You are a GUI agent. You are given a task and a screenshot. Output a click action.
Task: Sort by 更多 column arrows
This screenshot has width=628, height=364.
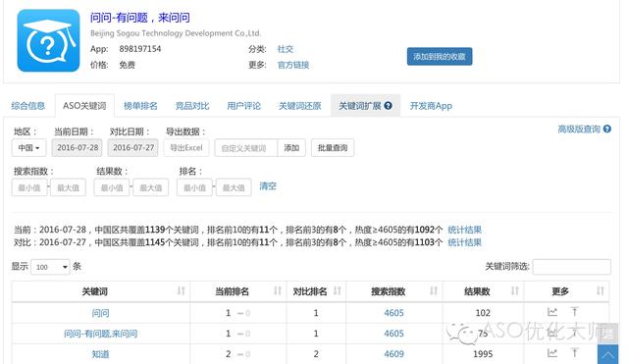pos(600,291)
